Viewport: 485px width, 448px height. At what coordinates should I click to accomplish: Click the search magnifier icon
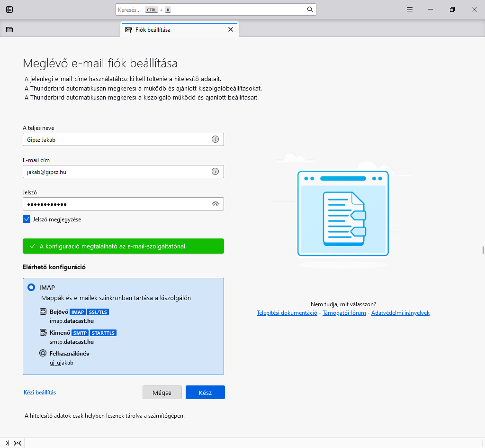[310, 9]
